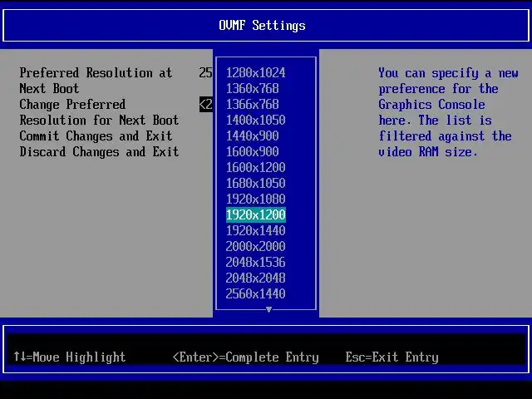Click the Enter=Complete Entry hint

click(246, 357)
